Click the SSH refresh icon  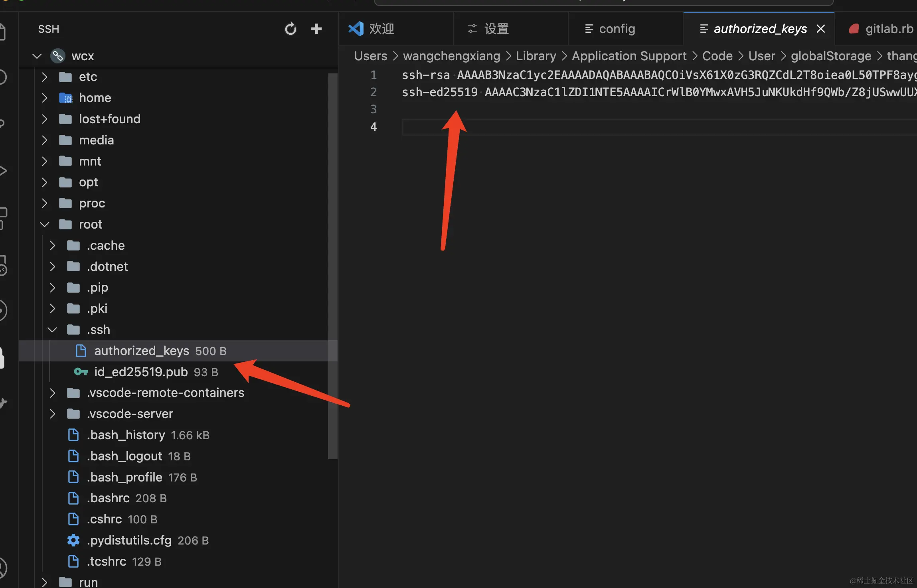coord(291,29)
